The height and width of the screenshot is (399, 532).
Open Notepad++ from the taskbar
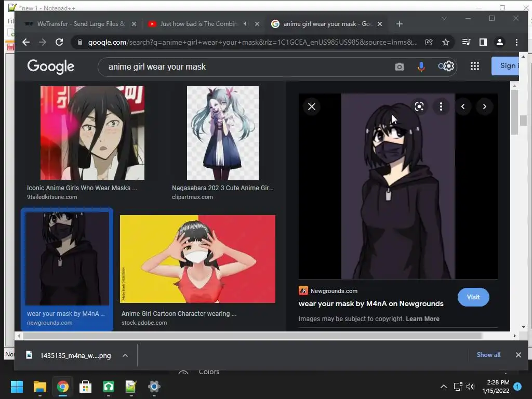pos(131,387)
